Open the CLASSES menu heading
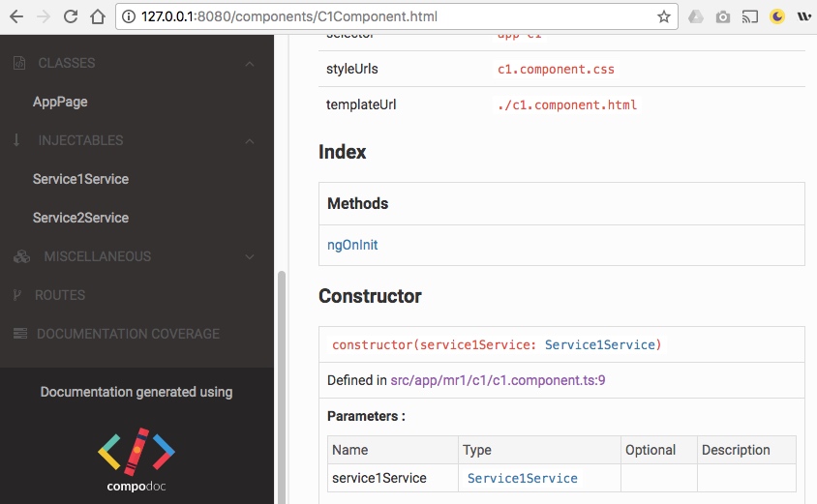 coord(67,63)
